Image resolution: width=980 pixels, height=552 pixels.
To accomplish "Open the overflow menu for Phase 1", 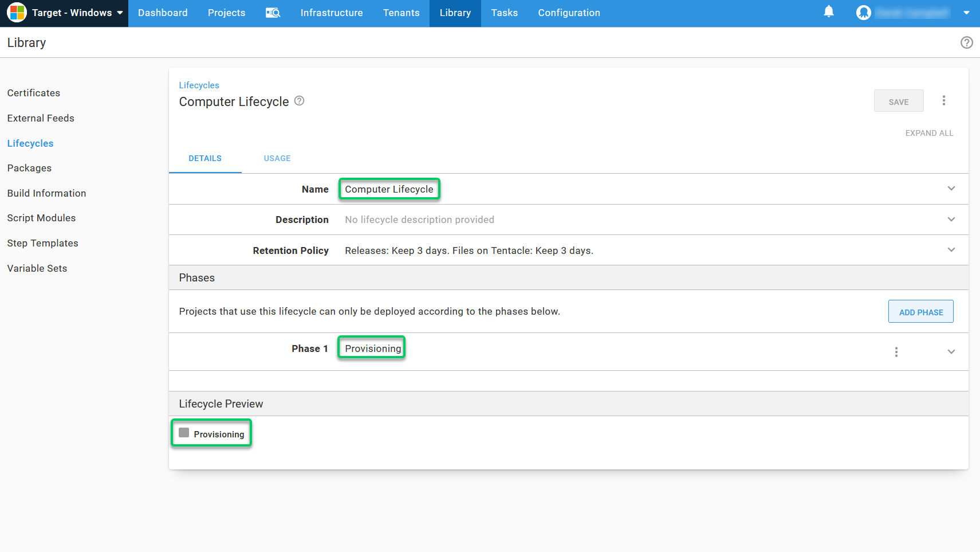I will click(x=896, y=352).
